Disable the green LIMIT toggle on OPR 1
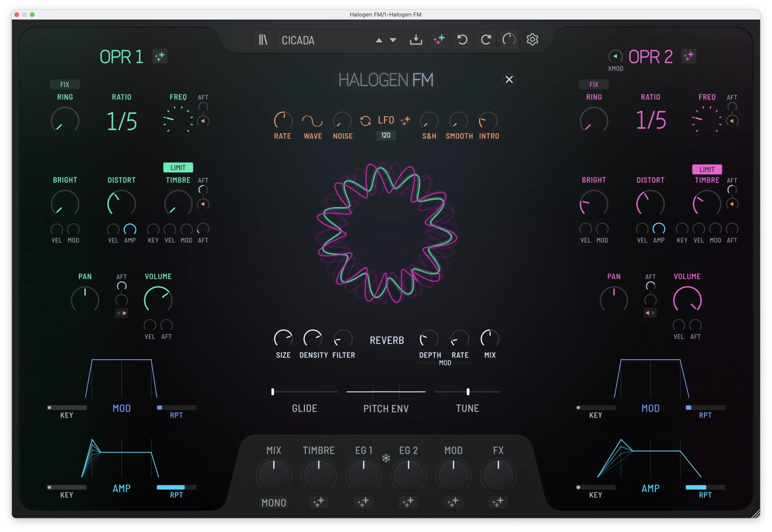 click(178, 167)
